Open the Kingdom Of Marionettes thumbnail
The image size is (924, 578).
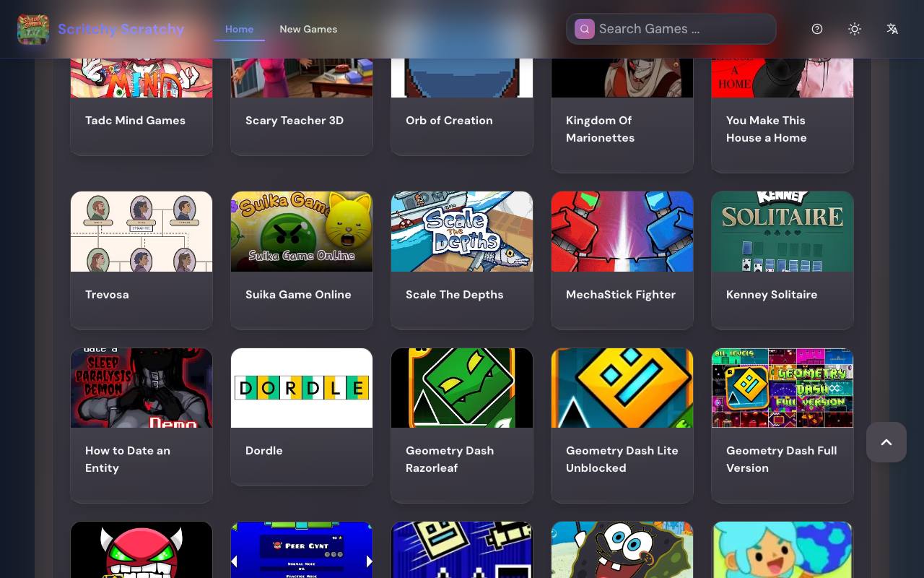[x=622, y=77]
